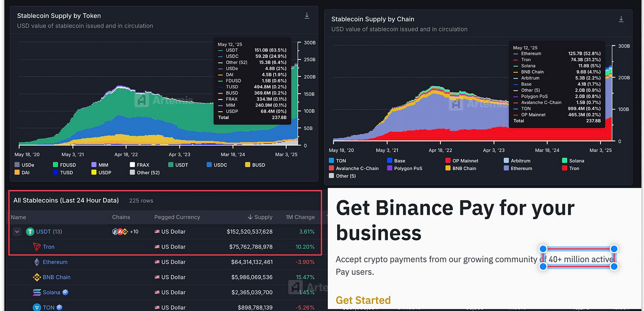Screen dimensions: 644x311
Task: Open the Get Started link
Action: pos(363,300)
